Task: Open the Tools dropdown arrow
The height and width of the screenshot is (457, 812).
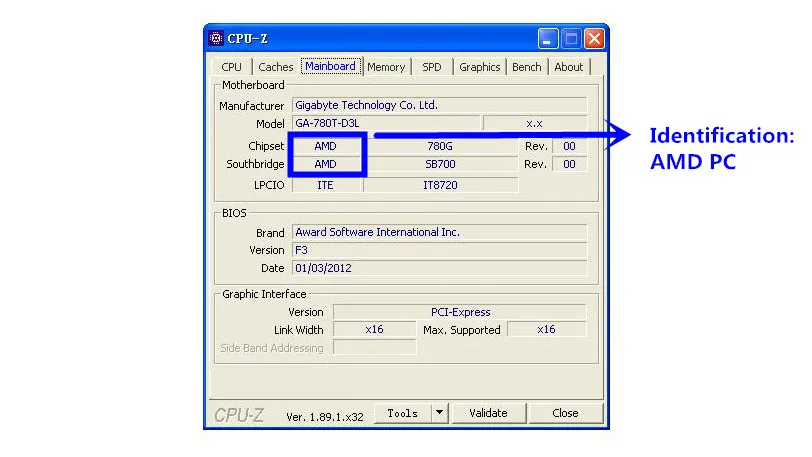Action: [x=439, y=413]
